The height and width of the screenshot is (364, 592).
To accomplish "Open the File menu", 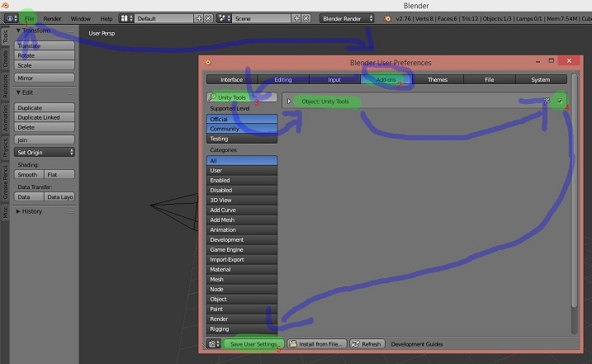I will click(30, 18).
